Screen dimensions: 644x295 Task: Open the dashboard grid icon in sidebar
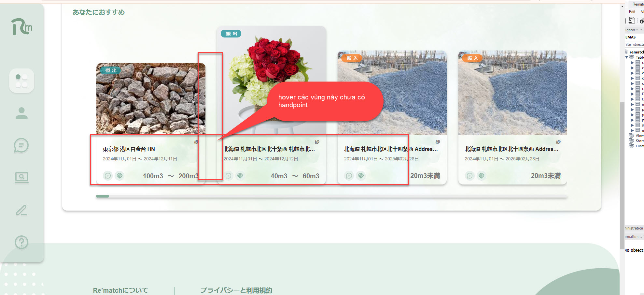21,81
